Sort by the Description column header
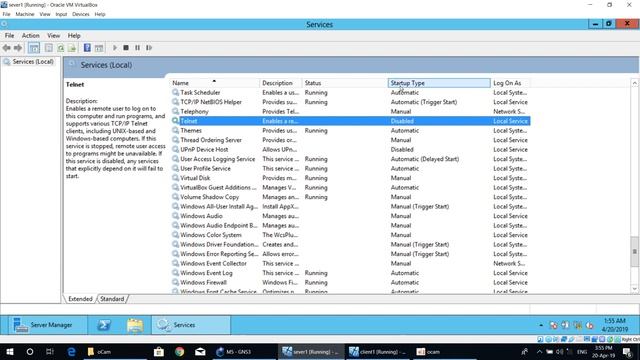Viewport: 640px width, 360px height. point(280,83)
